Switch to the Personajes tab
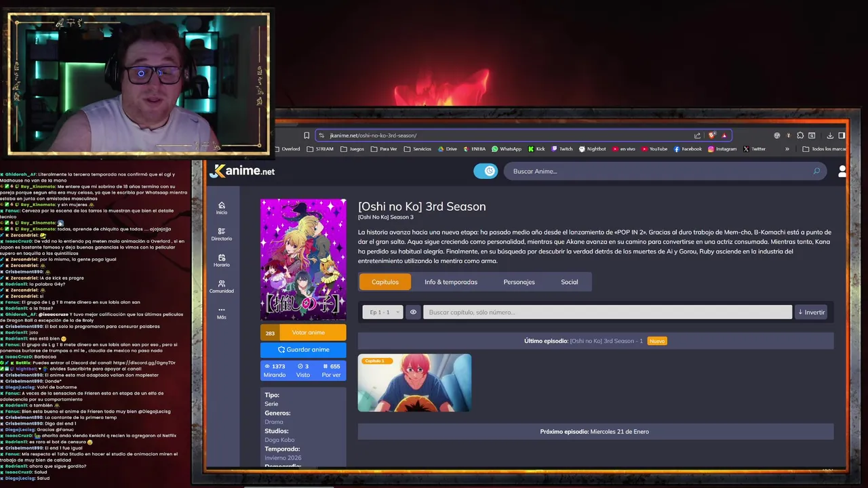The width and height of the screenshot is (868, 488). (519, 282)
